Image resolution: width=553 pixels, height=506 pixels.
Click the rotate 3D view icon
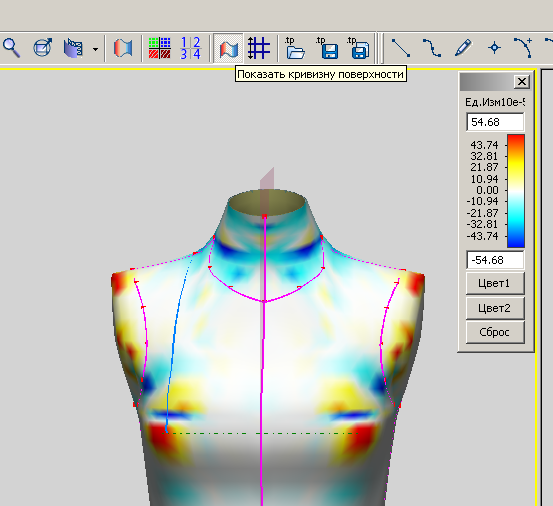click(x=42, y=48)
